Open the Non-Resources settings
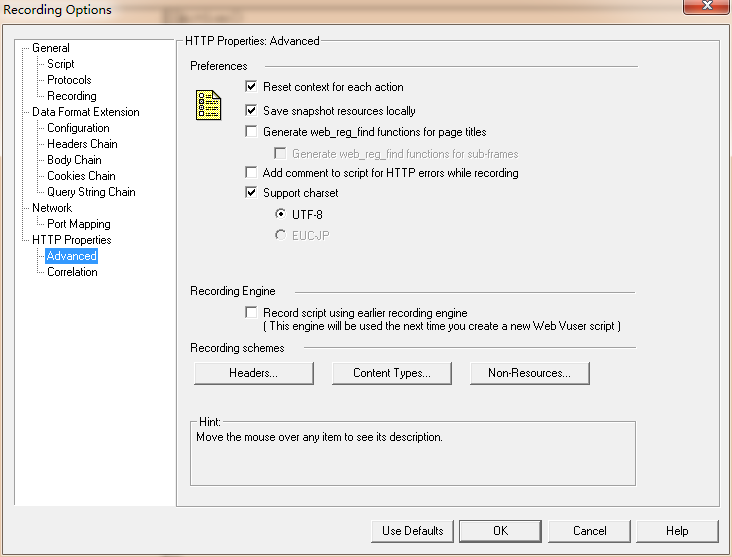The height and width of the screenshot is (557, 732). (x=529, y=373)
